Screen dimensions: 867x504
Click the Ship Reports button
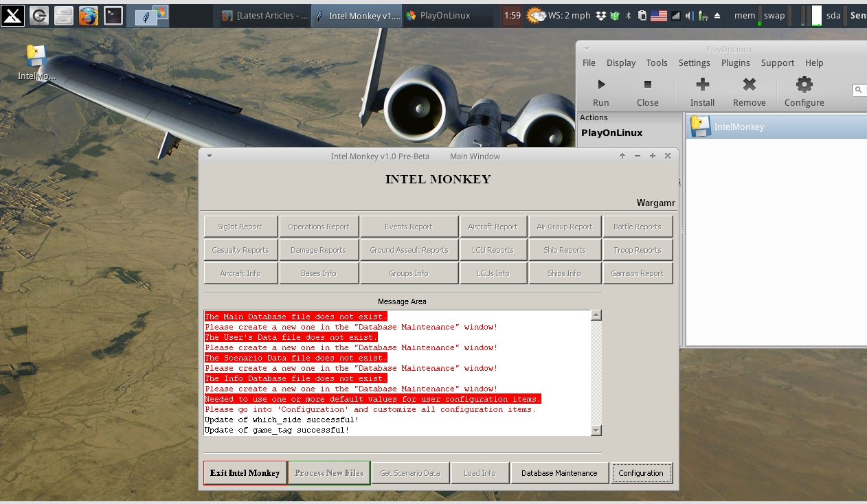565,250
